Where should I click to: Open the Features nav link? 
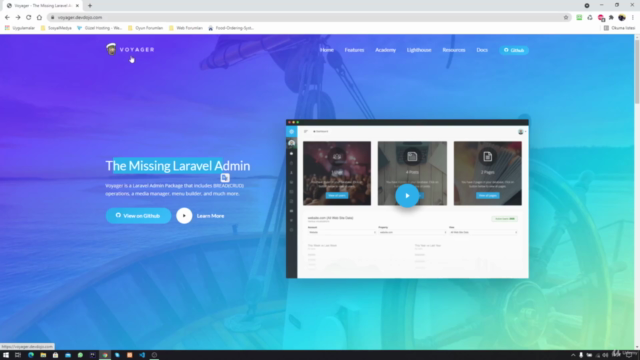[x=354, y=50]
